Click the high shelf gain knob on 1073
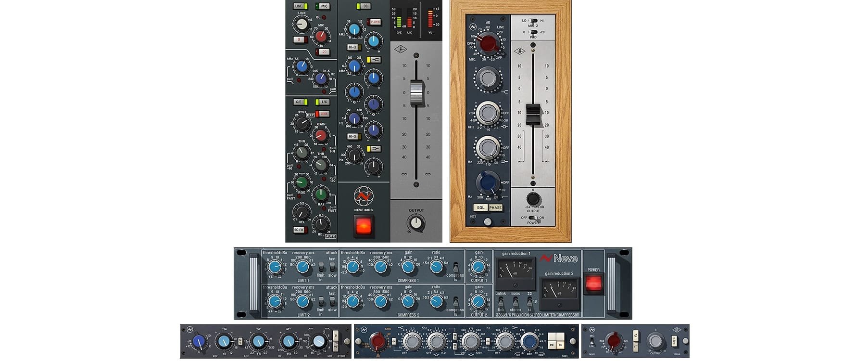Screen dimensions: 868x361 click(x=487, y=78)
